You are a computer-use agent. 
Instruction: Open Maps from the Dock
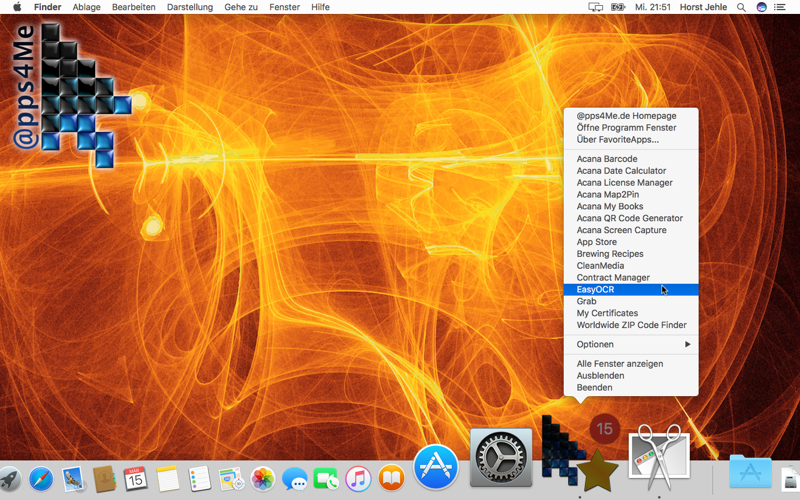[x=232, y=480]
